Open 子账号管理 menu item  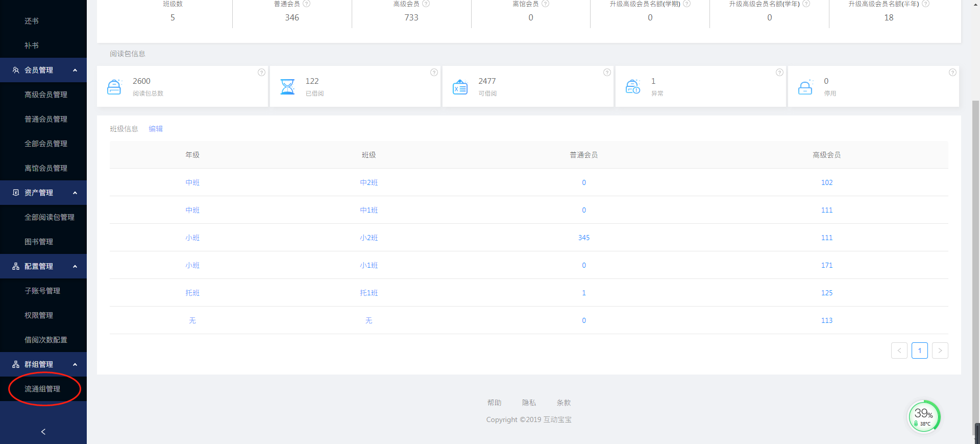(43, 291)
